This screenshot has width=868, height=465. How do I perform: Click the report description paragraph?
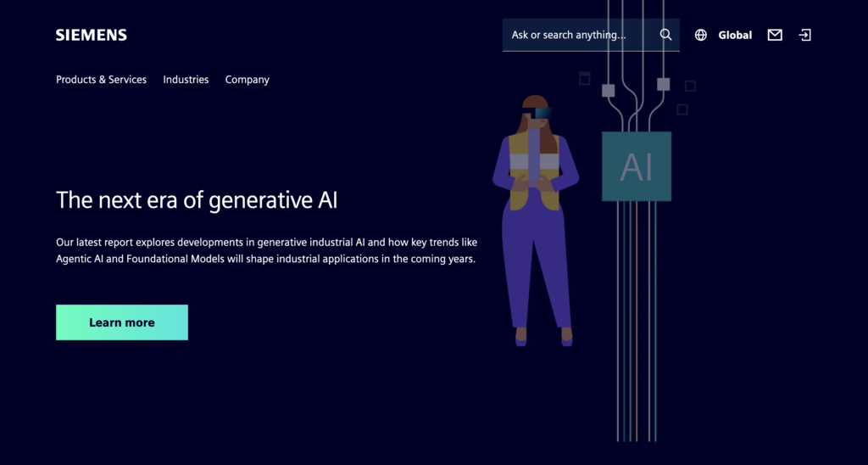click(266, 250)
